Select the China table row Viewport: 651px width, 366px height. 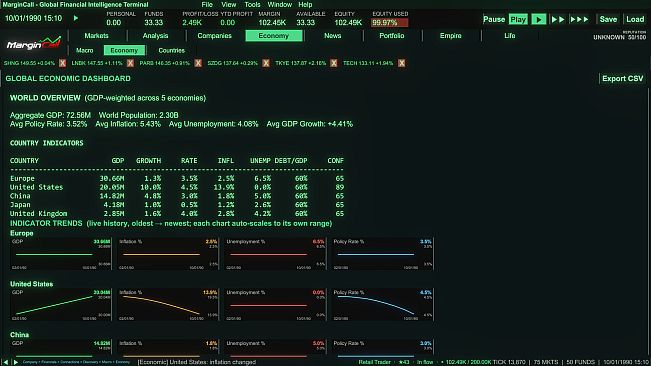coord(177,196)
